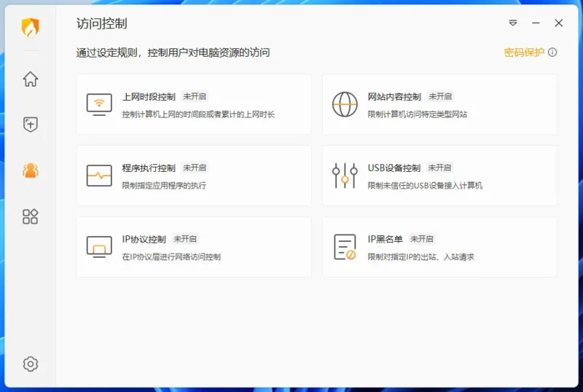Click description 在IP协议层进行网络访问控制
Viewport: 583px width, 392px height.
click(171, 257)
